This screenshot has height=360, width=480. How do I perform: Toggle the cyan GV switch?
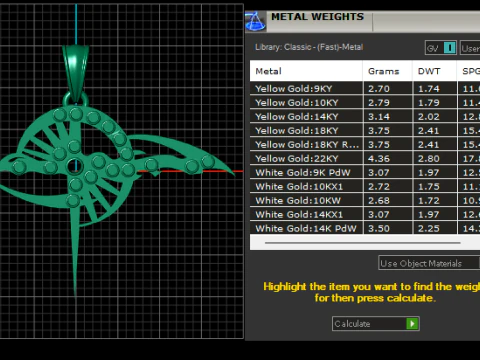pyautogui.click(x=450, y=48)
